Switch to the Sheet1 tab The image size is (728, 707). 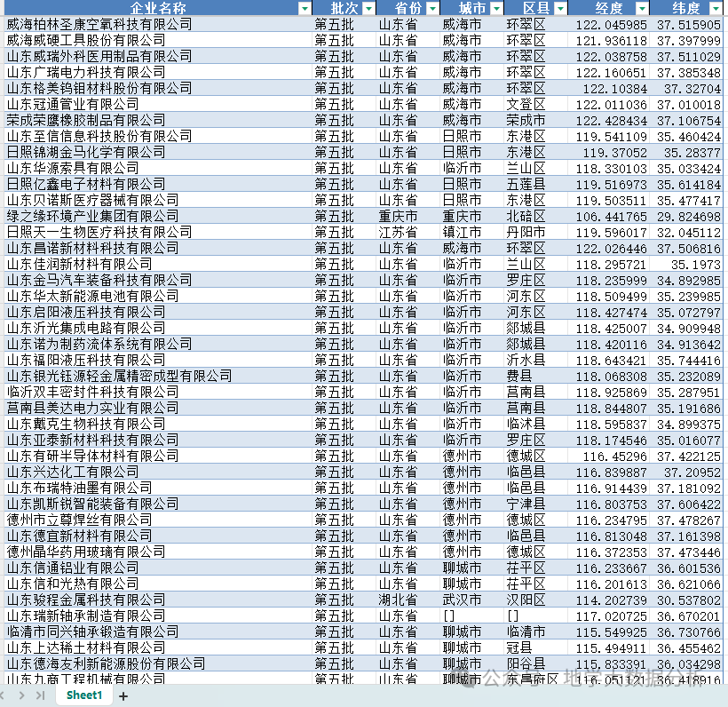point(84,695)
